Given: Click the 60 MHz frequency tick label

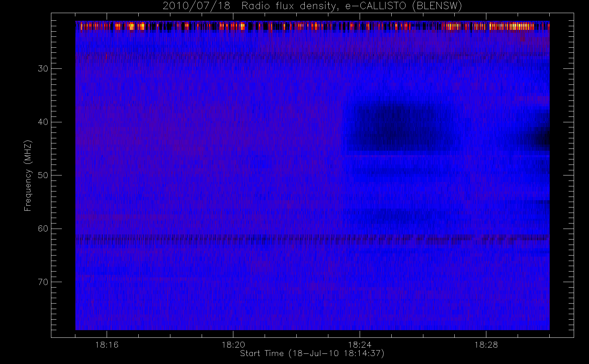Looking at the screenshot, I should (43, 229).
